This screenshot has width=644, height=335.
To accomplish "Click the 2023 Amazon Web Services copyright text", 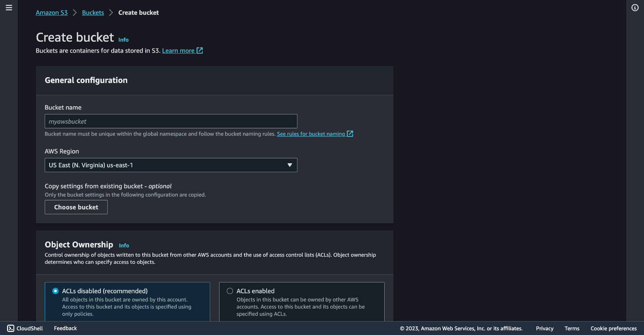I will coord(461,328).
